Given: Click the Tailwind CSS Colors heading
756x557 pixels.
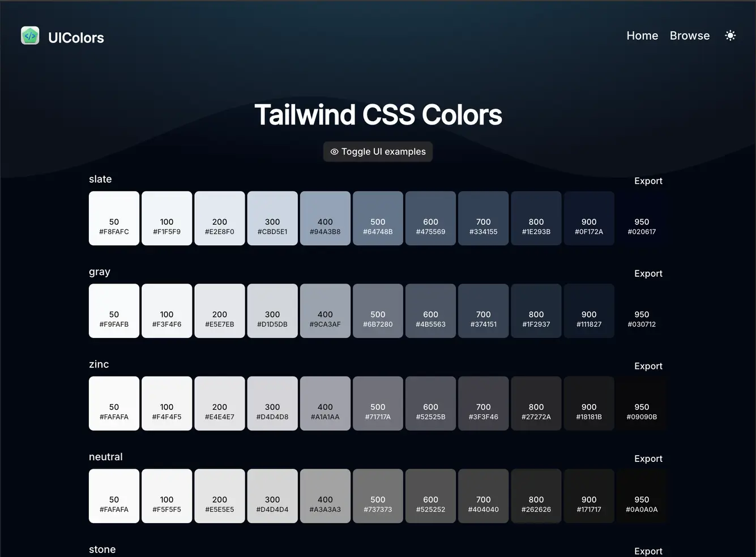Looking at the screenshot, I should 378,115.
